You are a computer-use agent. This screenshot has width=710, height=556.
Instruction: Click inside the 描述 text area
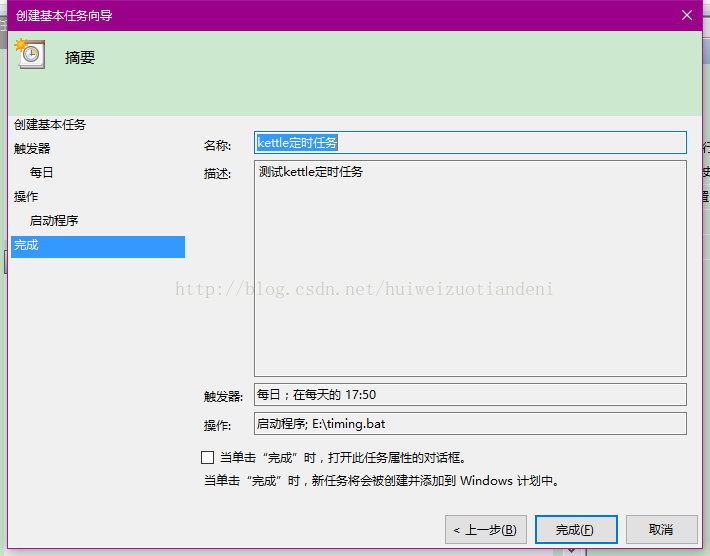470,268
